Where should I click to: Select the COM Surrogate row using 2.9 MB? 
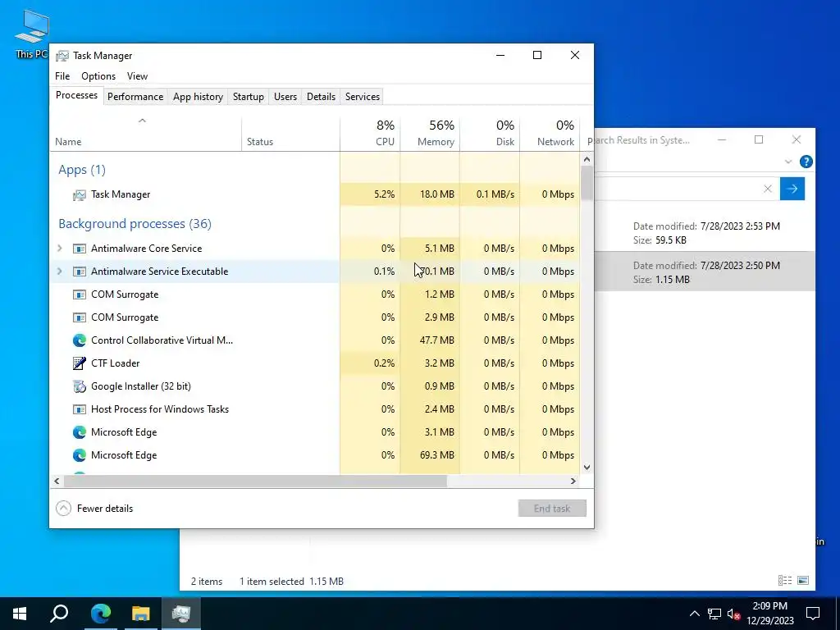[315, 317]
